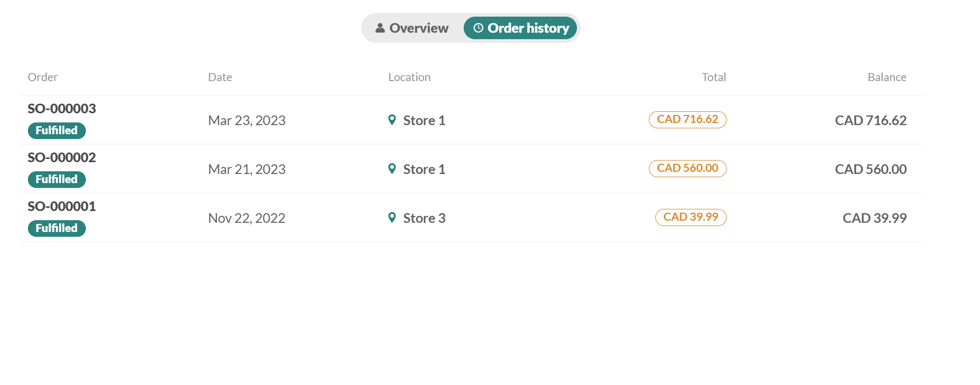
Task: Open order SO-000003
Action: click(x=61, y=108)
